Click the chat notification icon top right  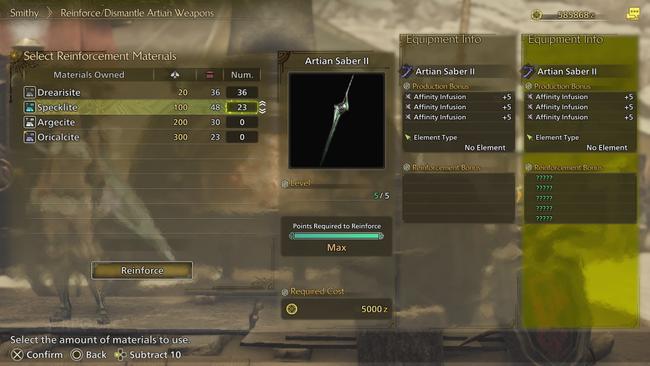coord(633,15)
